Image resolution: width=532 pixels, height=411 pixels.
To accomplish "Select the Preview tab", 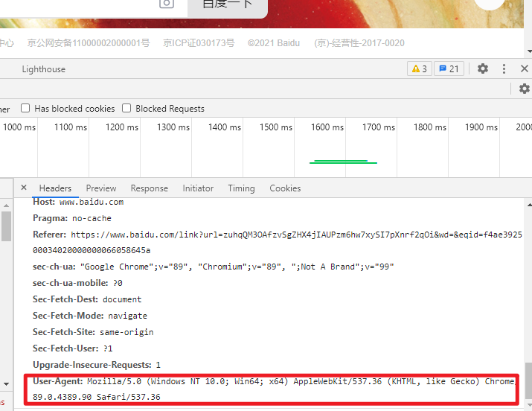I will coord(101,188).
